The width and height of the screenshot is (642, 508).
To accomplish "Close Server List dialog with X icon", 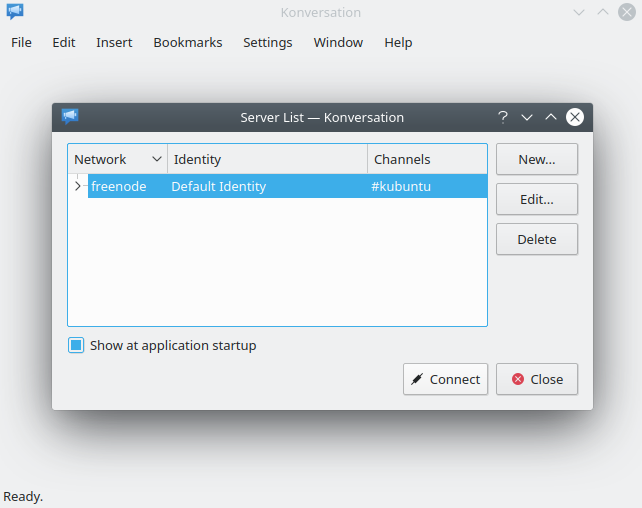I will pos(575,117).
